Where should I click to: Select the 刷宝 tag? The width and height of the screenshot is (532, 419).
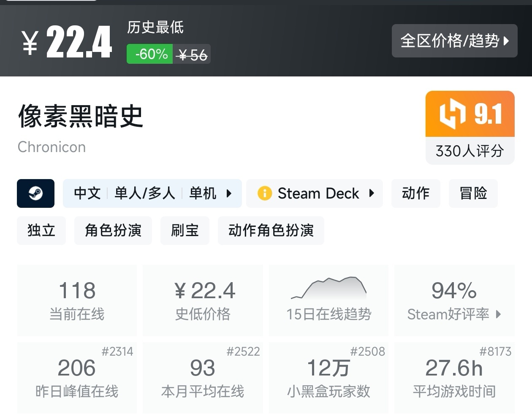point(185,231)
